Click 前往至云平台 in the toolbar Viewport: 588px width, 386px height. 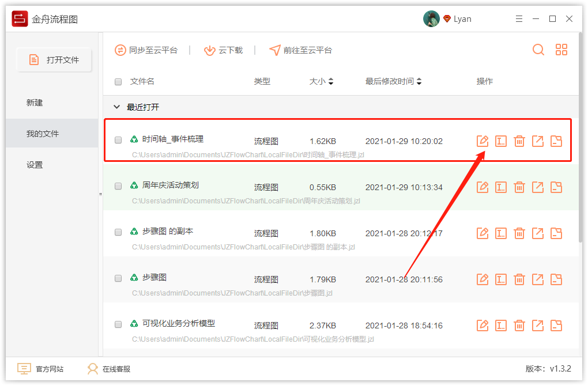[x=300, y=50]
